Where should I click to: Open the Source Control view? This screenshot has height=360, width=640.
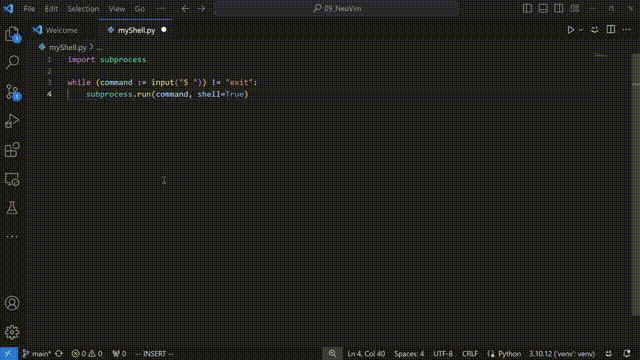tap(12, 92)
